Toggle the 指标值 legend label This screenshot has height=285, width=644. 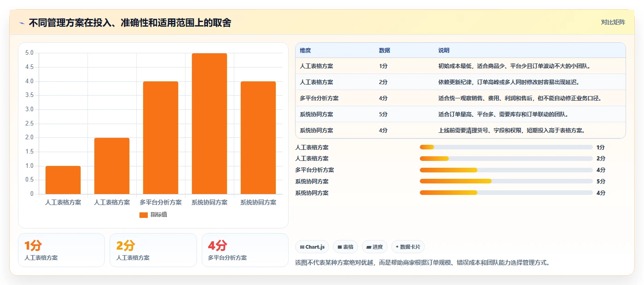(x=159, y=215)
